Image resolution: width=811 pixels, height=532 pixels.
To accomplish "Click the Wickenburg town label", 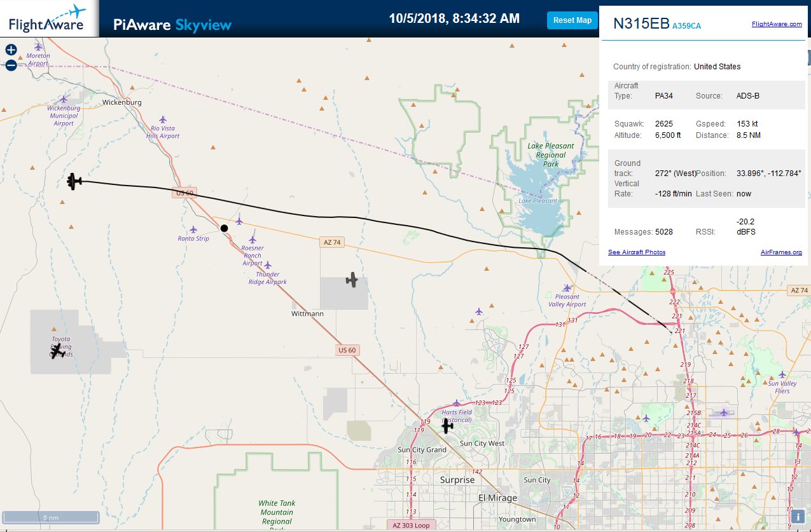I will click(x=122, y=102).
